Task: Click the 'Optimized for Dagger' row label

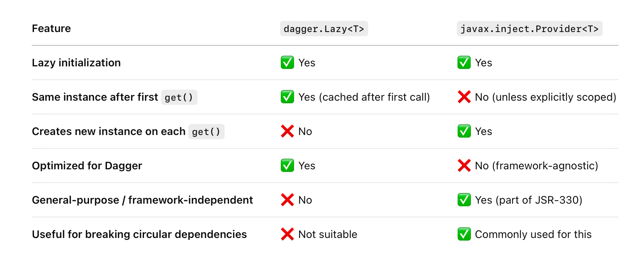Action: tap(87, 166)
